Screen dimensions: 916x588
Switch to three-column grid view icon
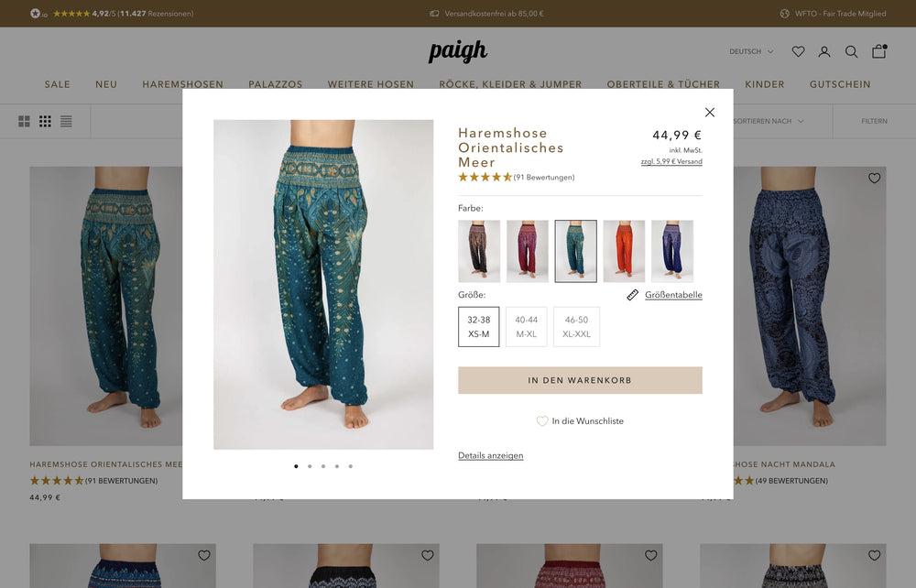[x=45, y=122]
